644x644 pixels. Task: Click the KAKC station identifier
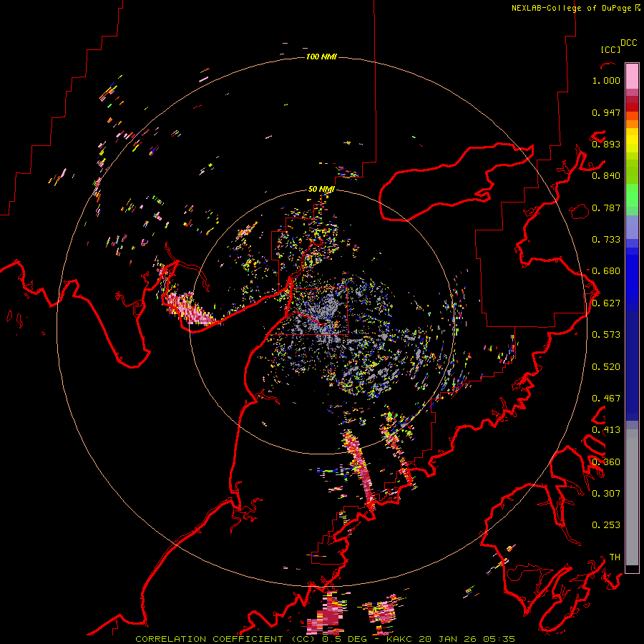tap(401, 639)
